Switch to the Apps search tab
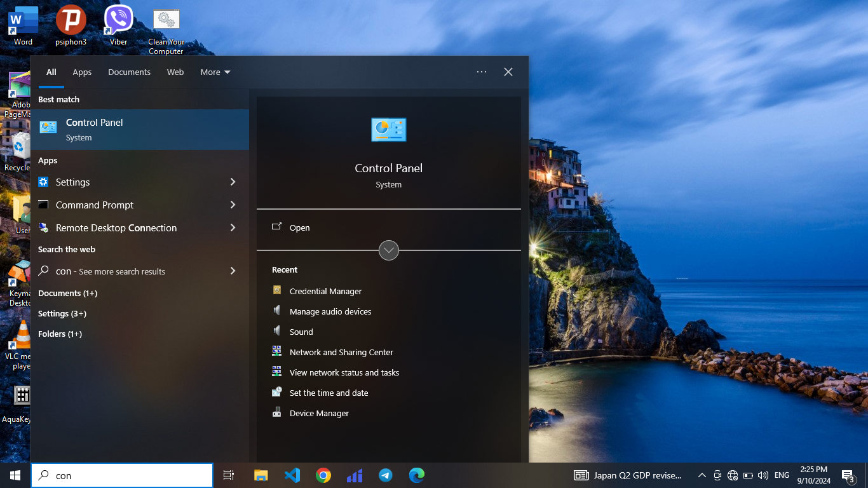Screen dimensions: 868x488 [82, 72]
